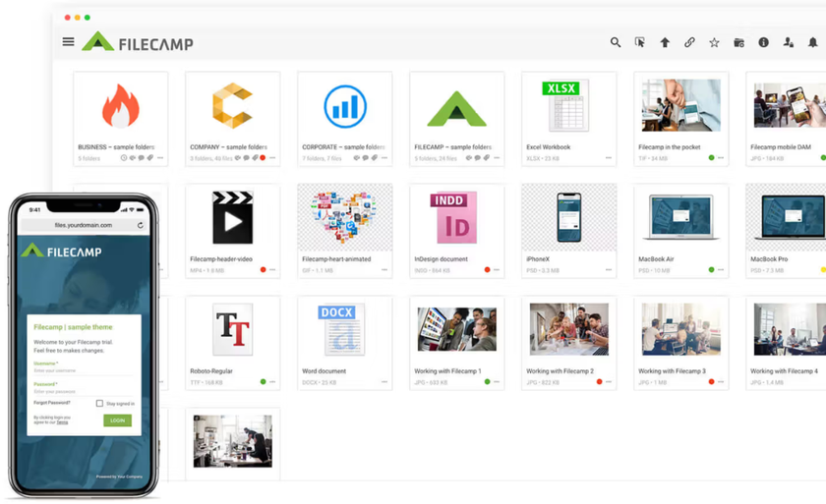Click red label dot on InDesign document
Screen dimensions: 826x504
[488, 270]
